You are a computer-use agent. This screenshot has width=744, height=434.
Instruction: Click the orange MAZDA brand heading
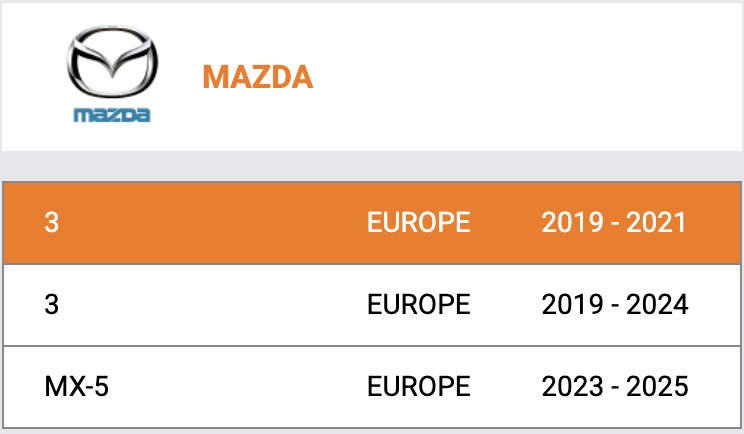point(257,77)
